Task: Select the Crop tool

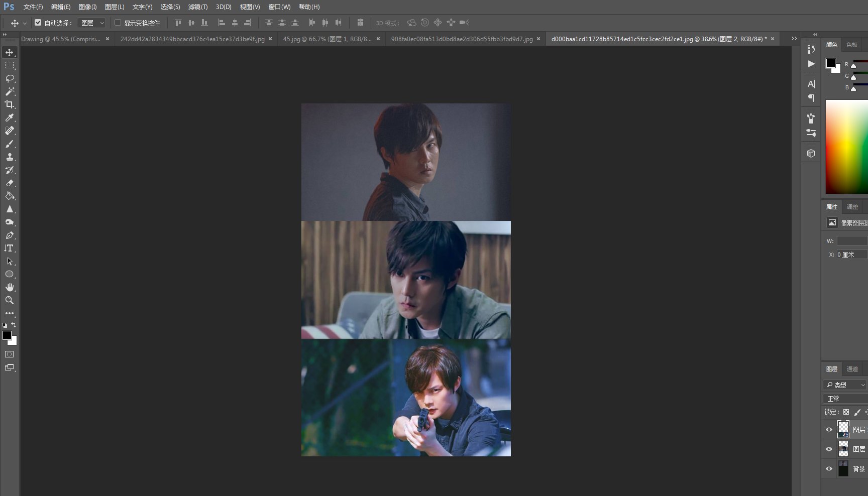Action: pos(10,104)
